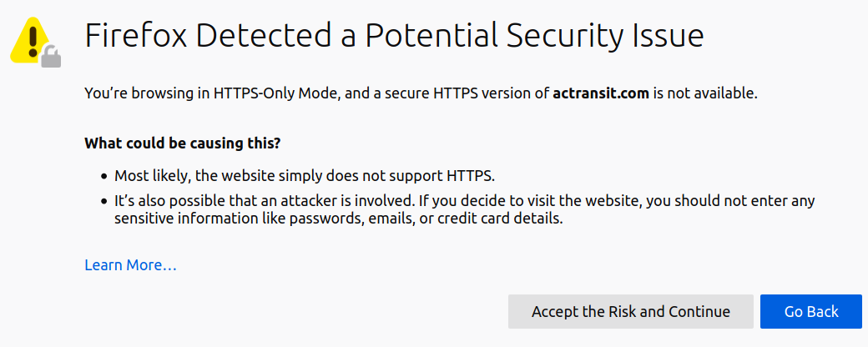The width and height of the screenshot is (868, 347).
Task: Click the gray padlock on warning icon
Action: pos(52,57)
